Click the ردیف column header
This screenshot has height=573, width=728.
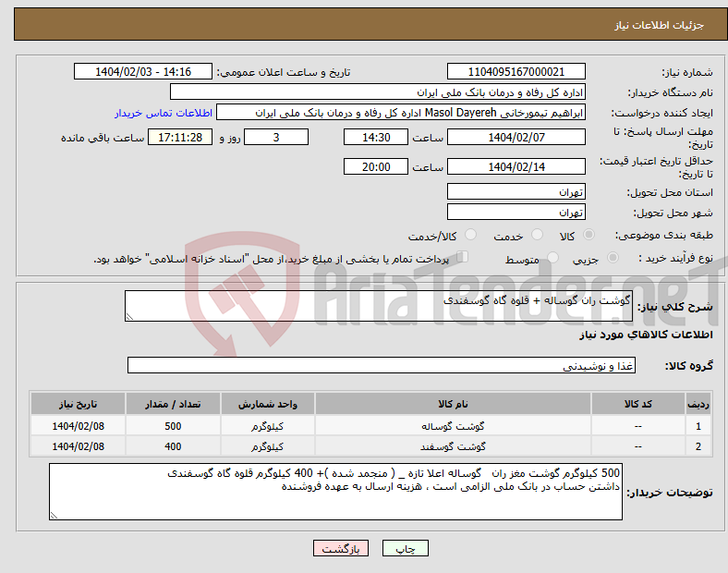pos(698,404)
